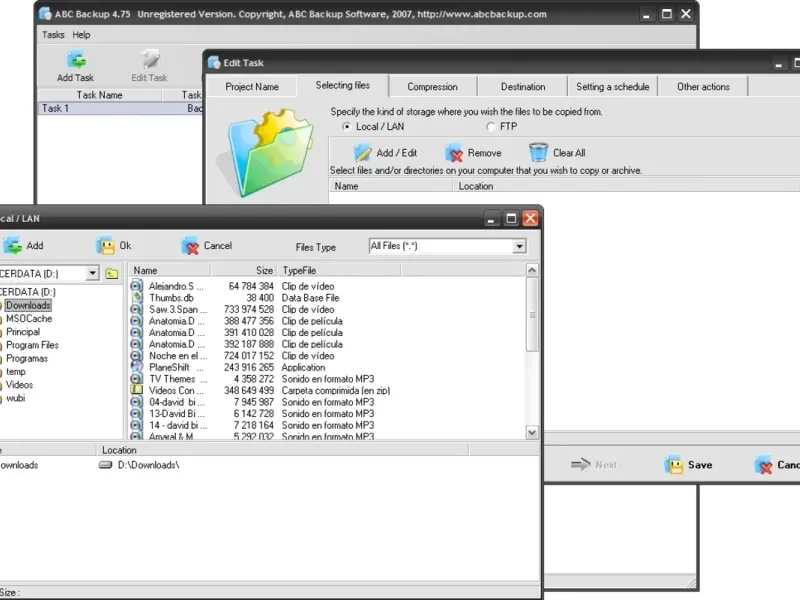Image resolution: width=800 pixels, height=600 pixels.
Task: Click the TypeFile column header
Action: click(x=339, y=270)
